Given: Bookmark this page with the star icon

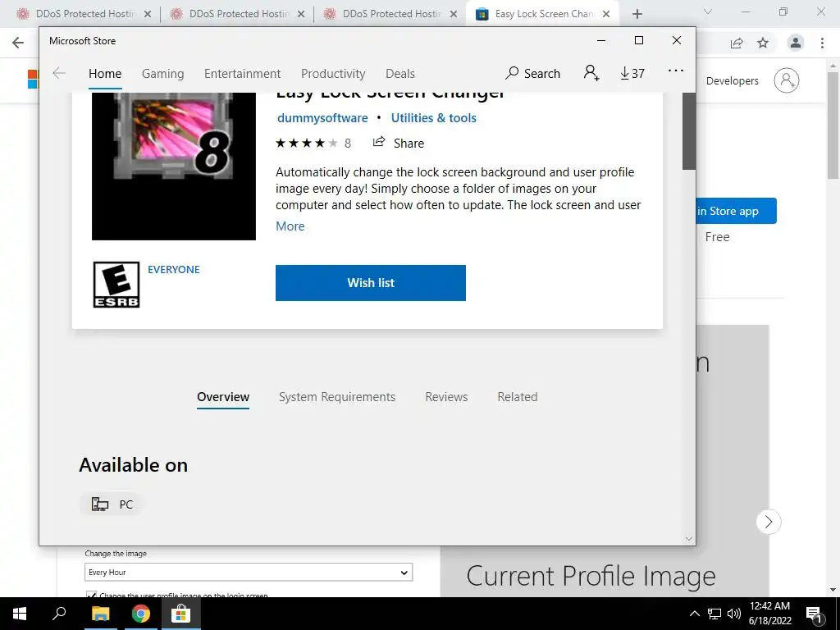Looking at the screenshot, I should pyautogui.click(x=763, y=43).
